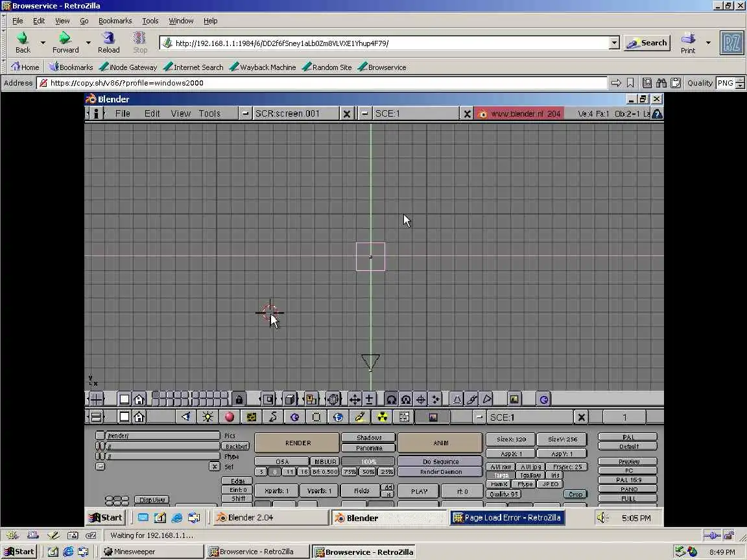Open the Print options dropdown arrow

pos(708,42)
